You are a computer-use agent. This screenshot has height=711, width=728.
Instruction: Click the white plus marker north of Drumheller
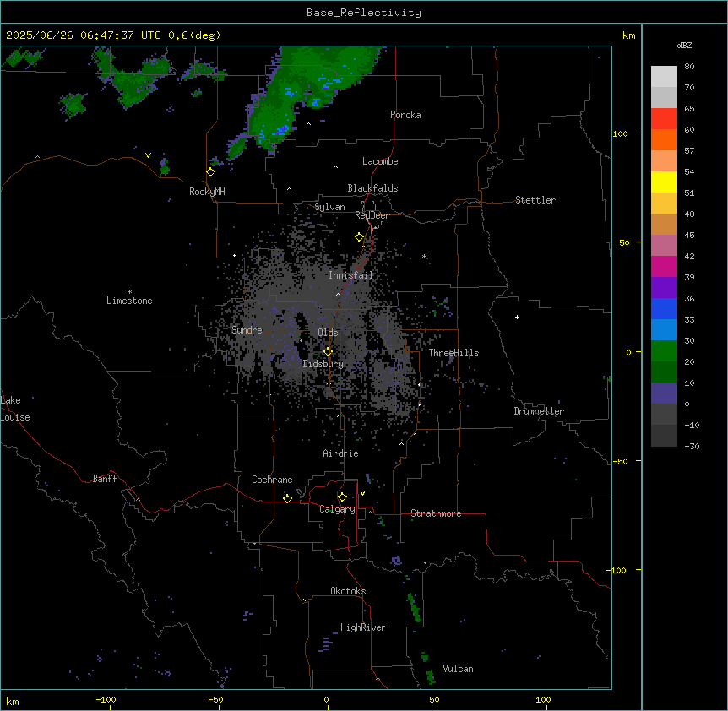[x=517, y=317]
